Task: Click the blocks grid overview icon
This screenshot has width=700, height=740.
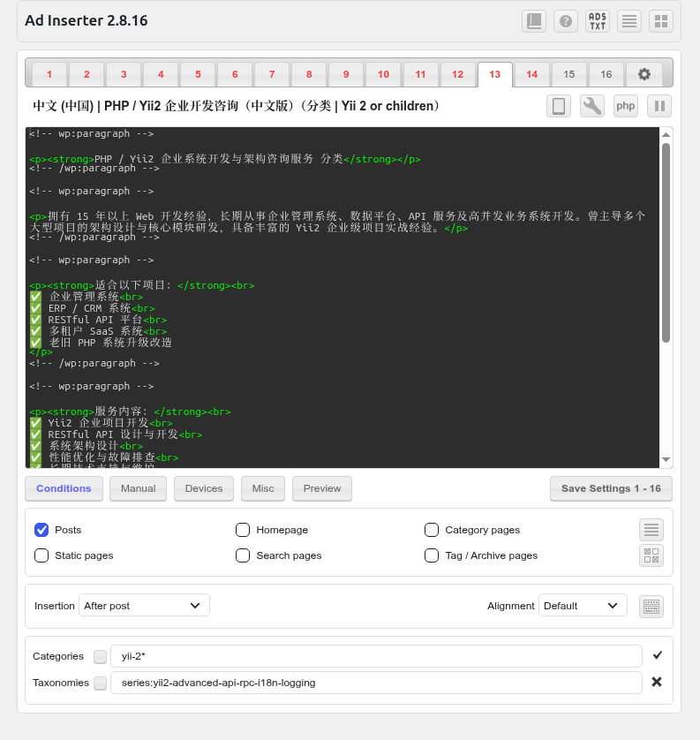Action: (661, 21)
